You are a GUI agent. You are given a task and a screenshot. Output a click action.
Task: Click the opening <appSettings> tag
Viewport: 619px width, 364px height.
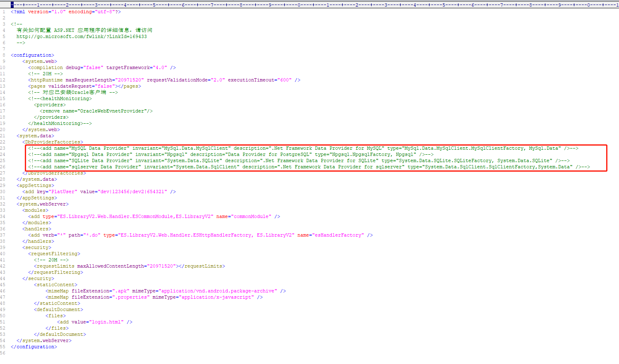[x=35, y=185]
